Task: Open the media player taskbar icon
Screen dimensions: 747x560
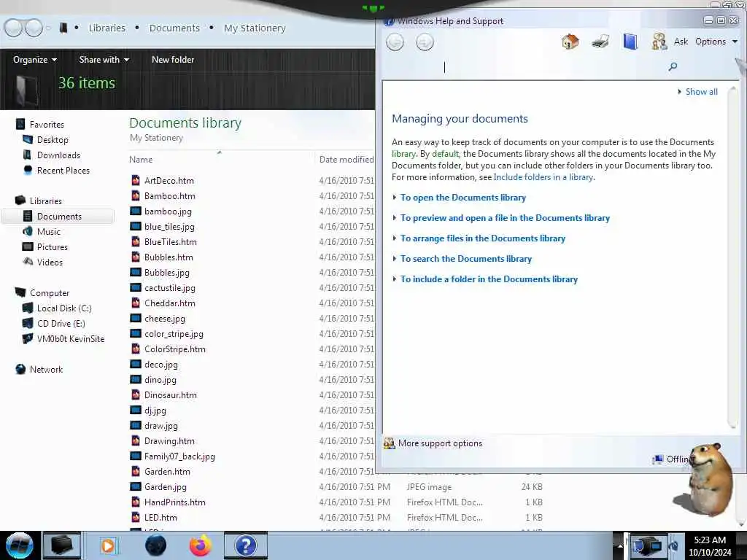Action: pos(108,545)
